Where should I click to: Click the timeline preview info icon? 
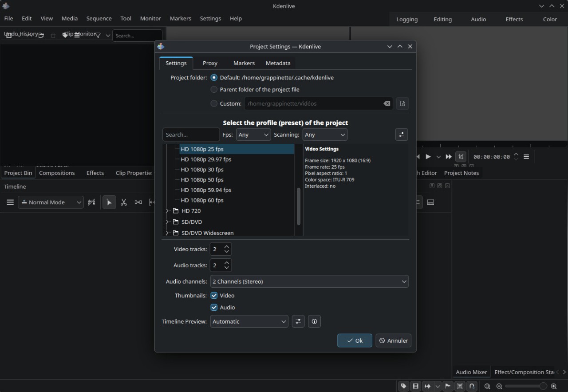pyautogui.click(x=314, y=321)
